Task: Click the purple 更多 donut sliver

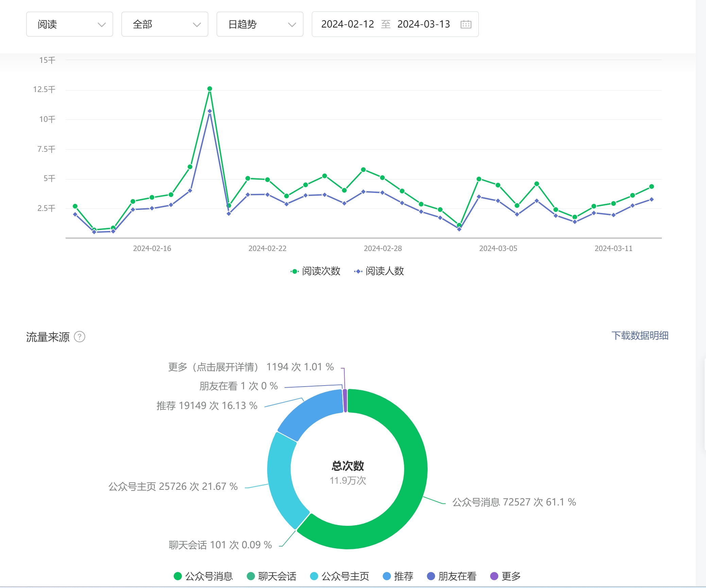Action: point(345,401)
